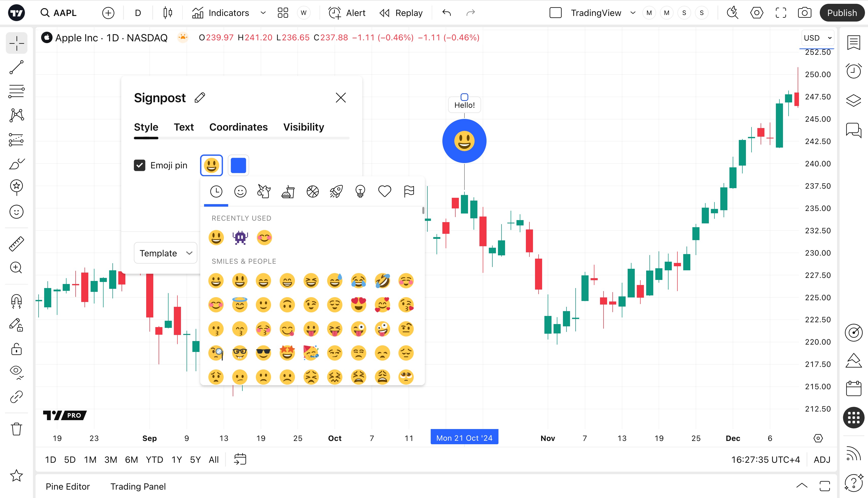Screen dimensions: 868x498
Task: Uncheck the Emoji pin checkbox
Action: [140, 166]
